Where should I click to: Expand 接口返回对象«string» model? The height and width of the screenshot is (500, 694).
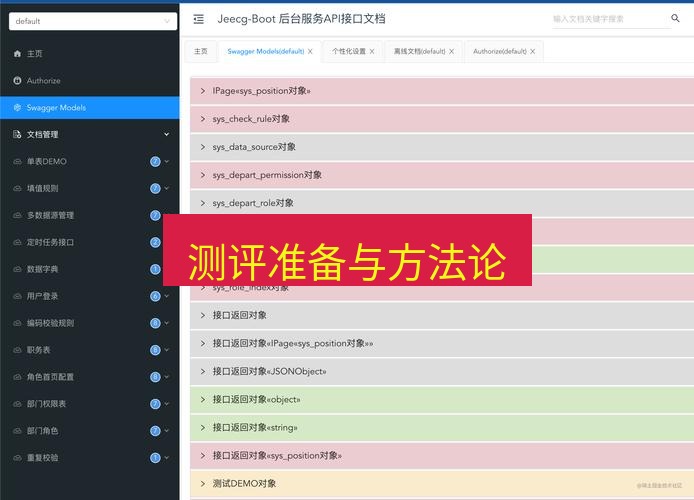click(x=442, y=428)
